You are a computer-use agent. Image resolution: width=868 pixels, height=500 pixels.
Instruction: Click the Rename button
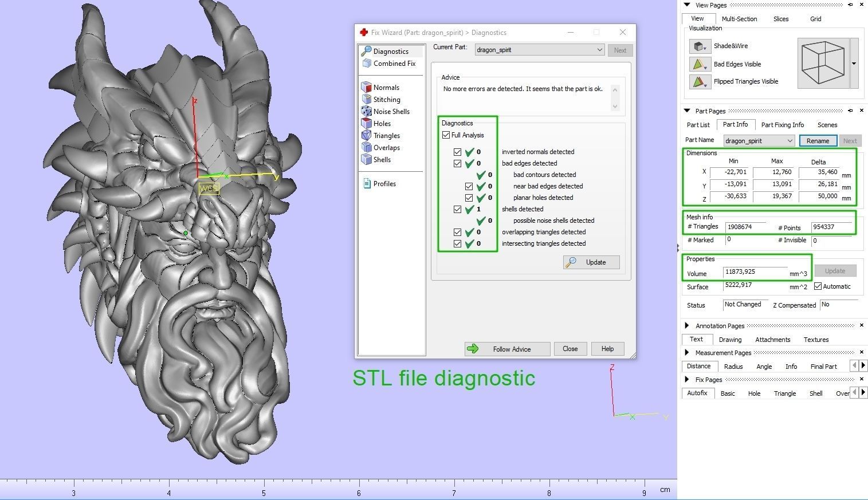[818, 141]
